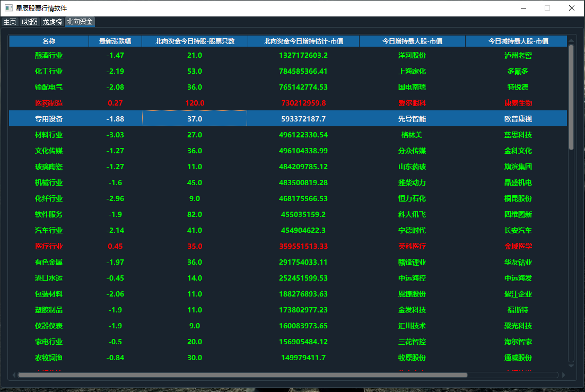Click the 中远海控 cell
The image size is (585, 392).
(x=412, y=278)
